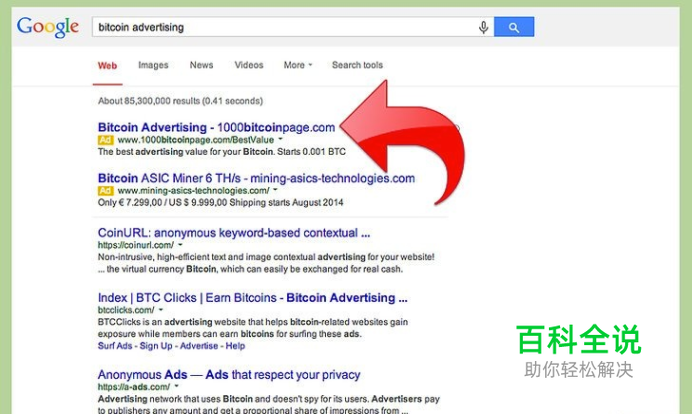
Task: Click the Ad badge beside mining-asics-technologies URL
Action: pyautogui.click(x=105, y=191)
